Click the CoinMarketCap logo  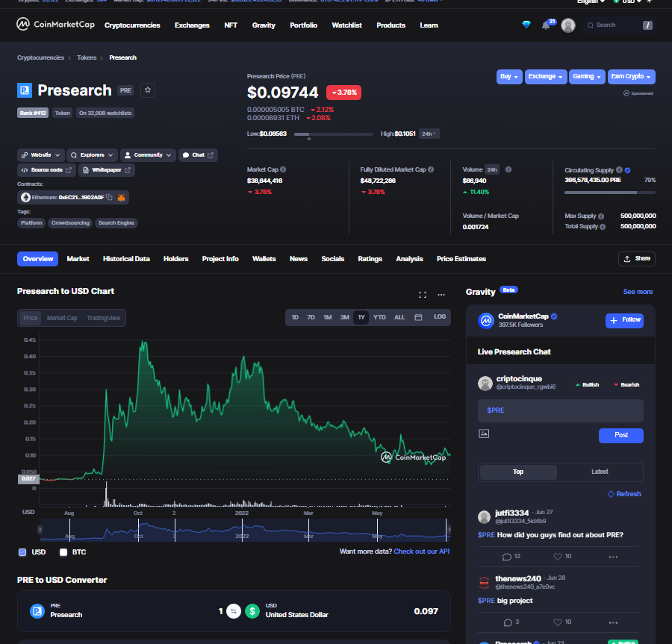point(55,25)
